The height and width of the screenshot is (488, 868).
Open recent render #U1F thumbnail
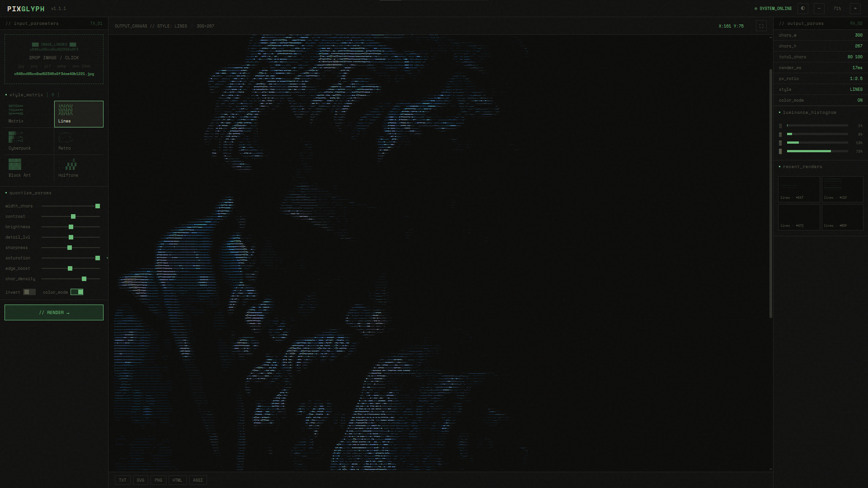842,189
